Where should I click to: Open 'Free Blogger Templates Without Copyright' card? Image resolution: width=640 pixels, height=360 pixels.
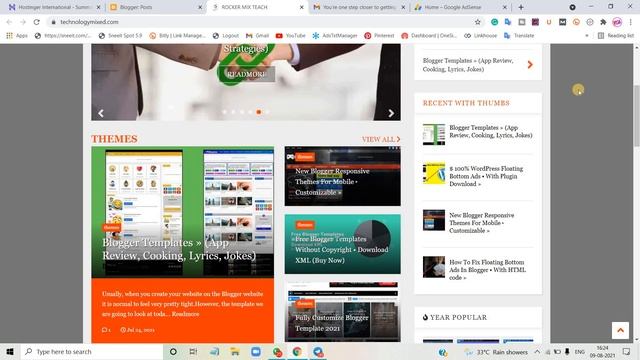[x=342, y=244]
